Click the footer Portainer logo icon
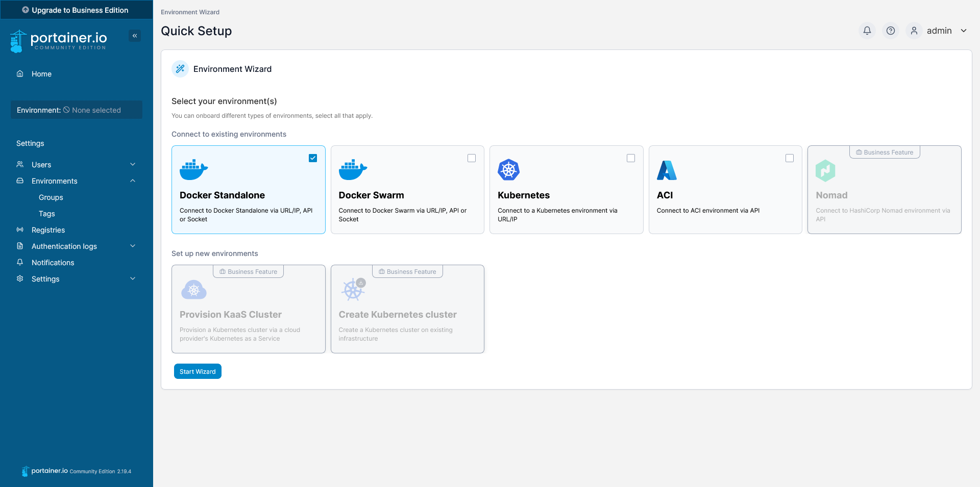The width and height of the screenshot is (980, 487). pos(25,471)
